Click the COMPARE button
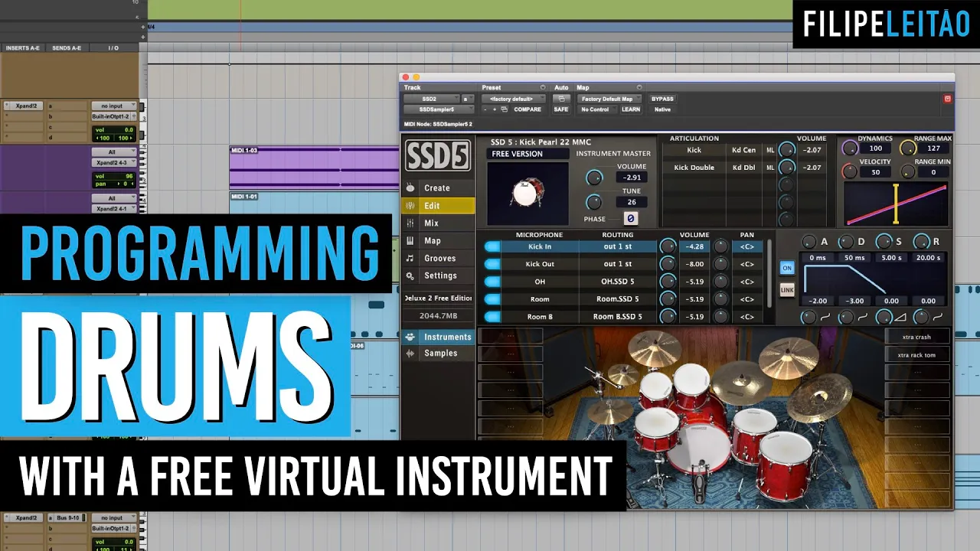 [528, 109]
